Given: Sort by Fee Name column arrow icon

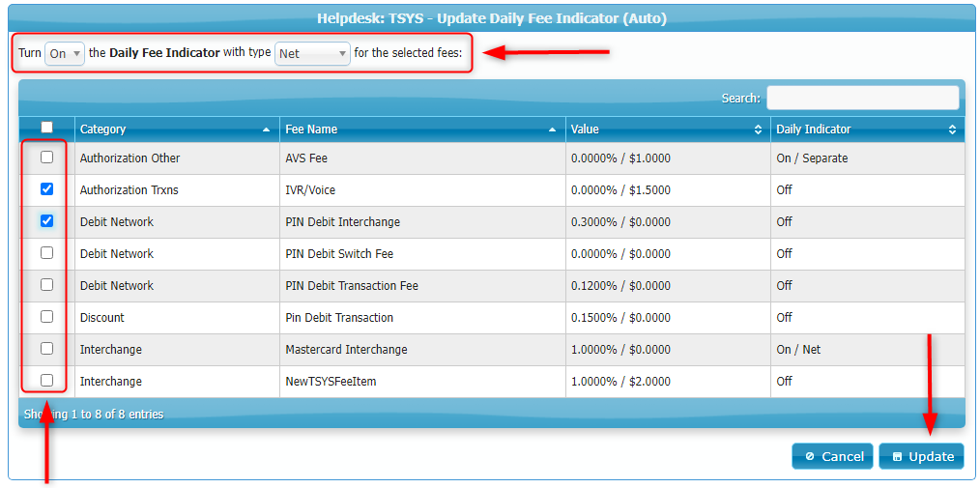Looking at the screenshot, I should [x=553, y=129].
